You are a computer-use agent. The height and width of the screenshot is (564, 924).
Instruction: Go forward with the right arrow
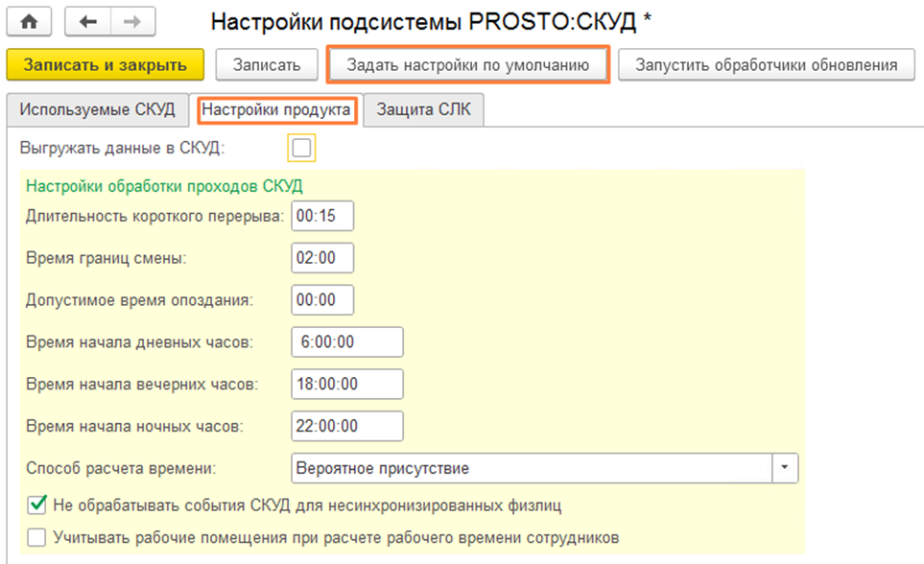click(x=130, y=21)
